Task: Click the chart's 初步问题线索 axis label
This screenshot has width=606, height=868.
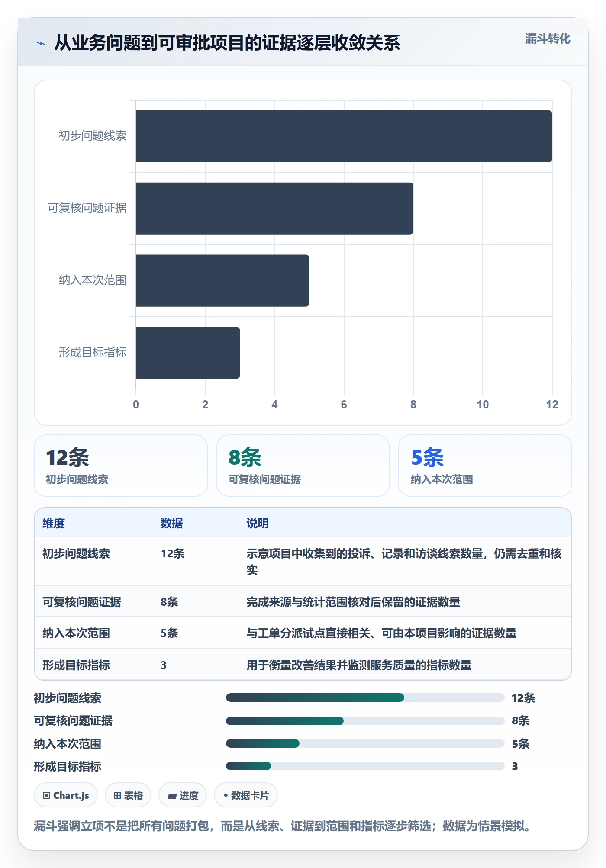Action: point(93,136)
